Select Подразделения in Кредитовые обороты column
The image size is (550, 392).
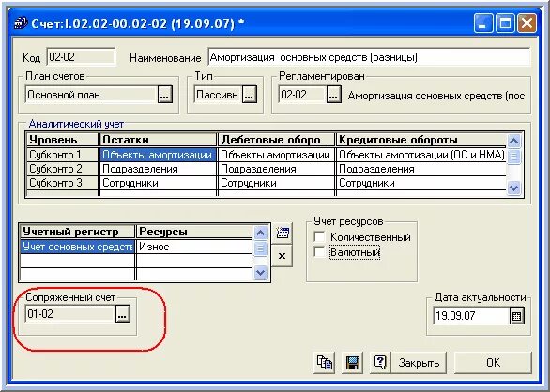click(421, 169)
